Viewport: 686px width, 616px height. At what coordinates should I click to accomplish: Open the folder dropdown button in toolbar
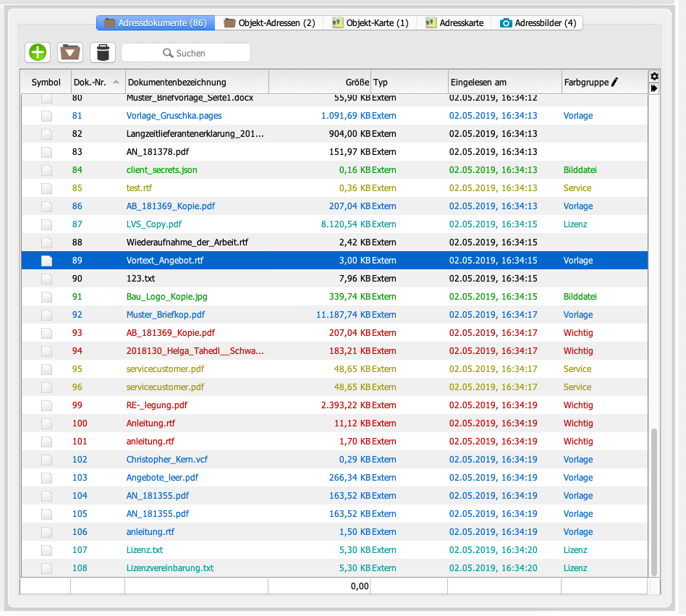70,53
